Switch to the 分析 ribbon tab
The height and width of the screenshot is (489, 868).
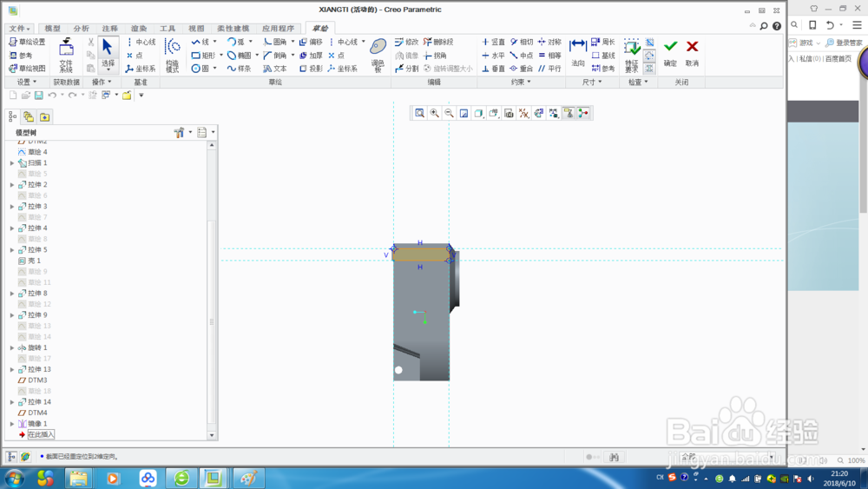tap(81, 29)
